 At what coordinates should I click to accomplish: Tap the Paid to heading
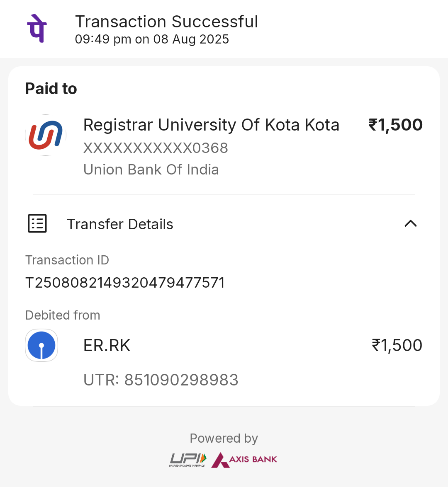click(x=51, y=89)
